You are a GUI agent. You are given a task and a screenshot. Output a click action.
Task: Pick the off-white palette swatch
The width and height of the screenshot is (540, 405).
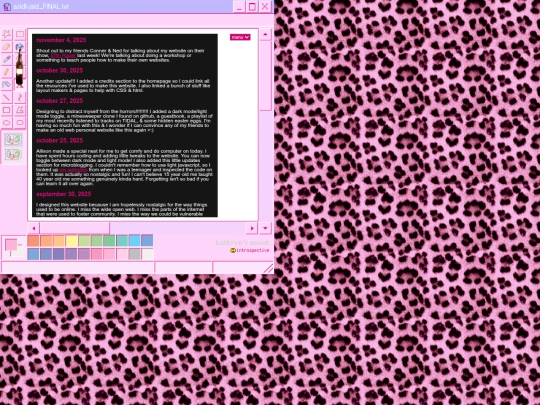click(147, 254)
